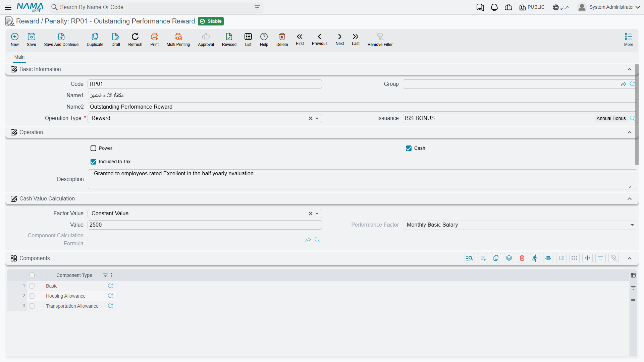This screenshot has height=362, width=644.
Task: Open the Operation Type dropdown
Action: click(x=317, y=118)
